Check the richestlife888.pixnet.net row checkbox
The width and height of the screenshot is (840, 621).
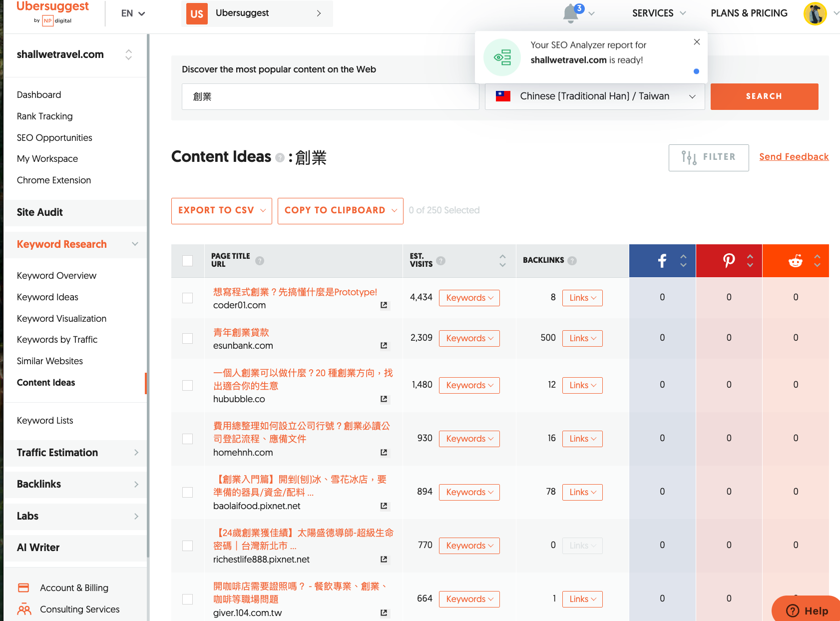pyautogui.click(x=188, y=546)
